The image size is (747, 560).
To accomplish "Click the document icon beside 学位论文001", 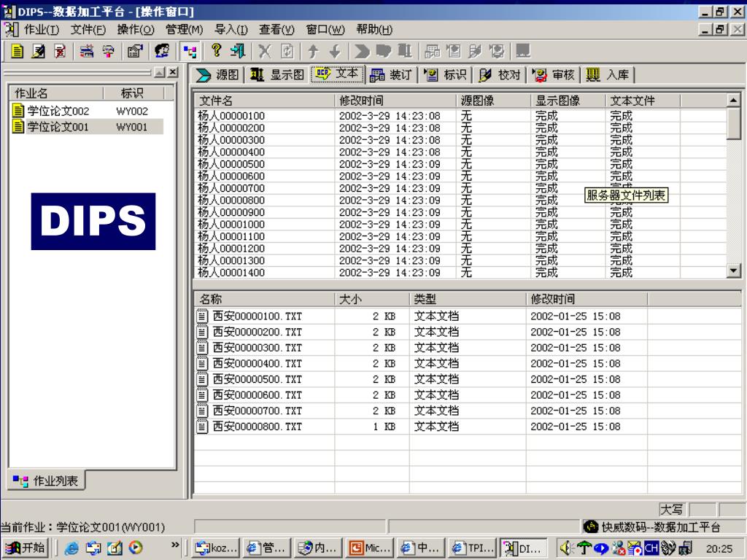I will tap(18, 127).
